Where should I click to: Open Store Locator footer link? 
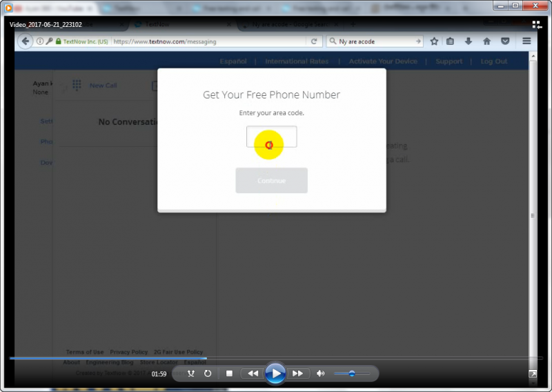coord(159,362)
